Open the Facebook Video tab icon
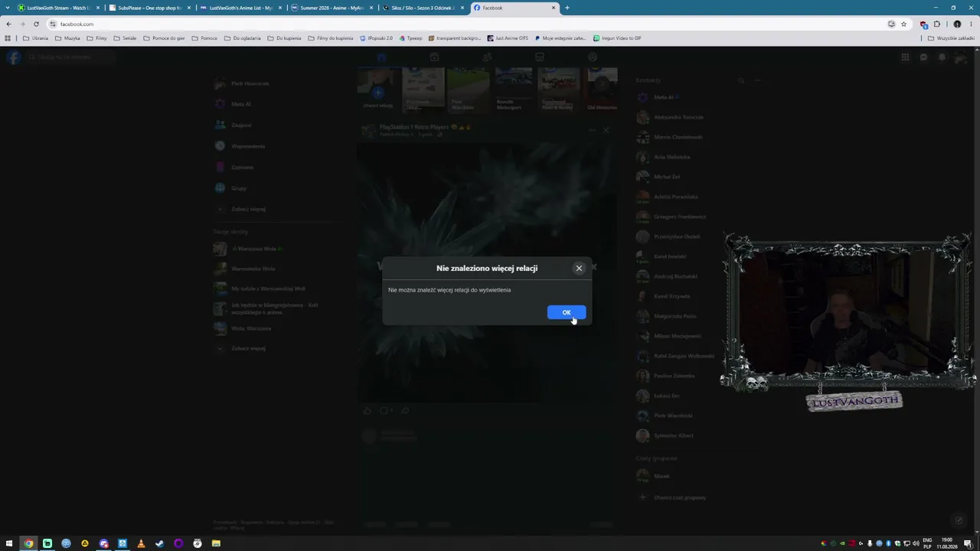980x551 pixels. click(434, 57)
